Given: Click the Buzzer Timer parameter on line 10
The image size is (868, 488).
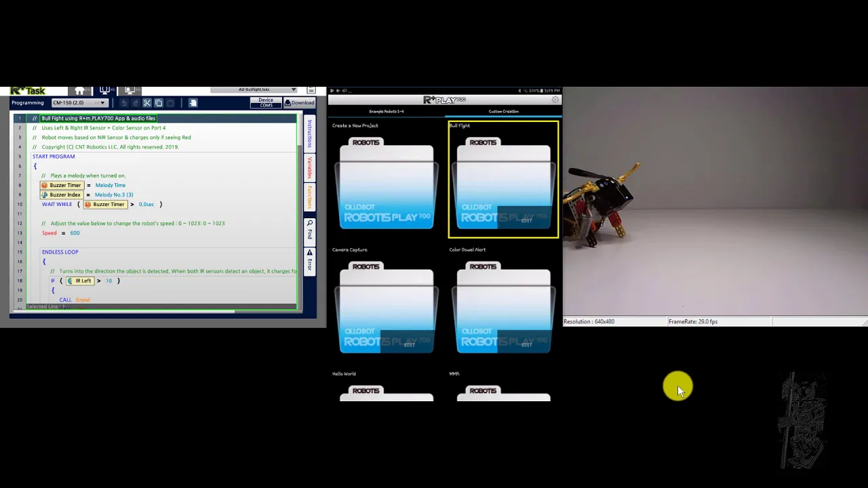Looking at the screenshot, I should coord(104,204).
